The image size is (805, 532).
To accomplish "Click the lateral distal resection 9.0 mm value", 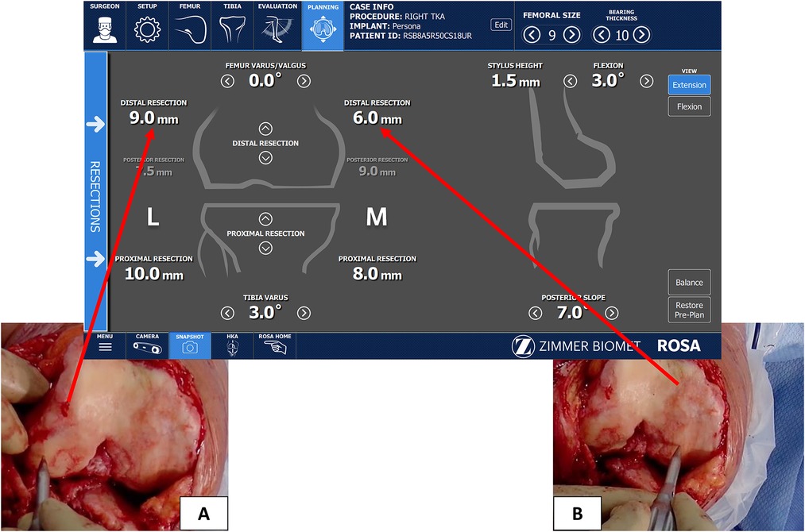I will point(153,118).
